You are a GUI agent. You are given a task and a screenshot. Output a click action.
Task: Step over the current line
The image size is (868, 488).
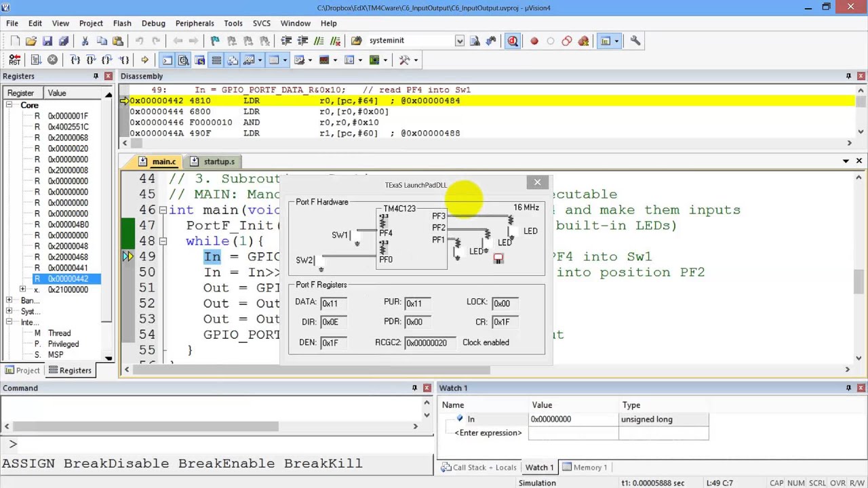92,60
